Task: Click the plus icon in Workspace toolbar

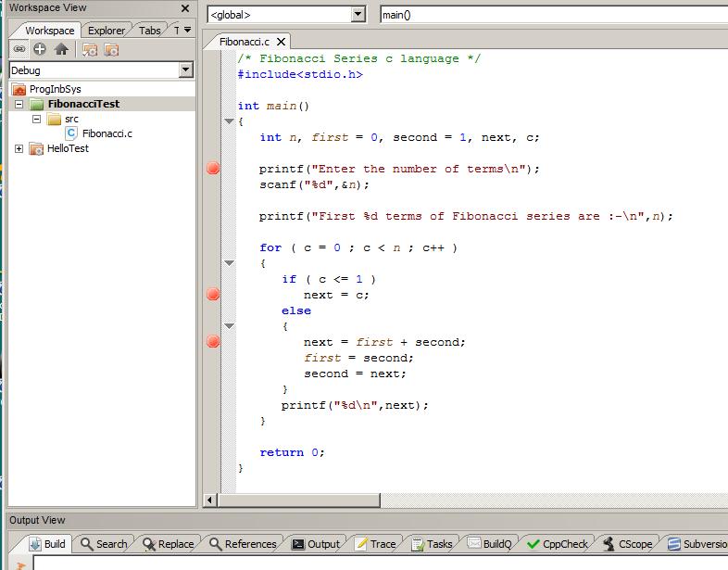Action: pos(40,49)
